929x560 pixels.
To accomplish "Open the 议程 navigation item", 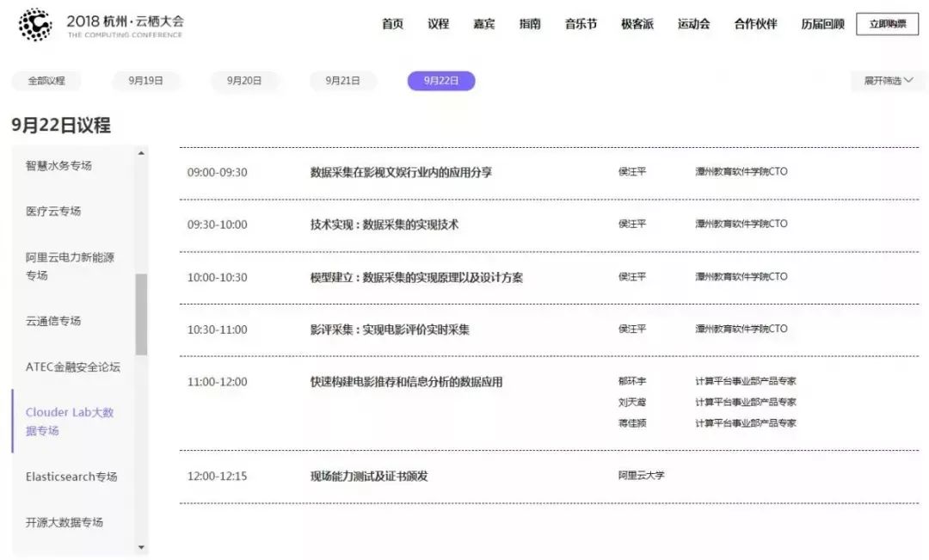I will tap(438, 24).
